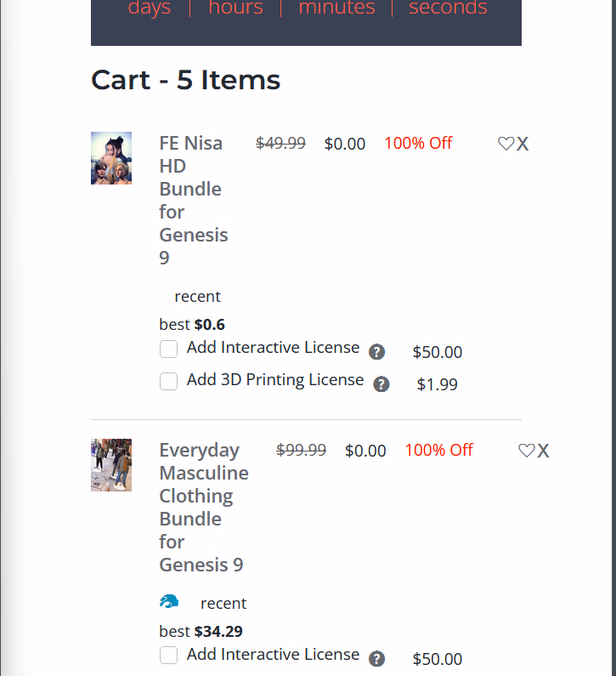
Task: Add Everyday Masculine Clothing Bundle to wishlist
Action: (x=526, y=451)
